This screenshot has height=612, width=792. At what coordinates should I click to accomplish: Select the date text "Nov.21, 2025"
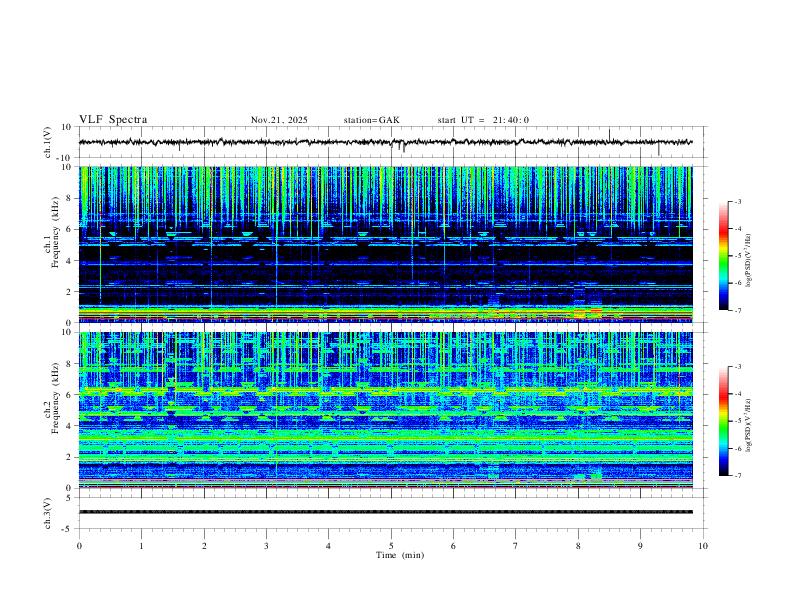[279, 120]
